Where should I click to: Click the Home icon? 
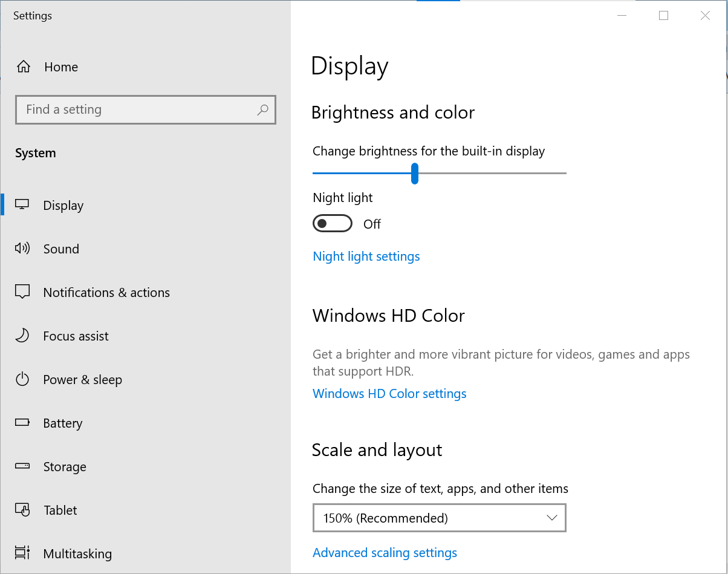(23, 67)
